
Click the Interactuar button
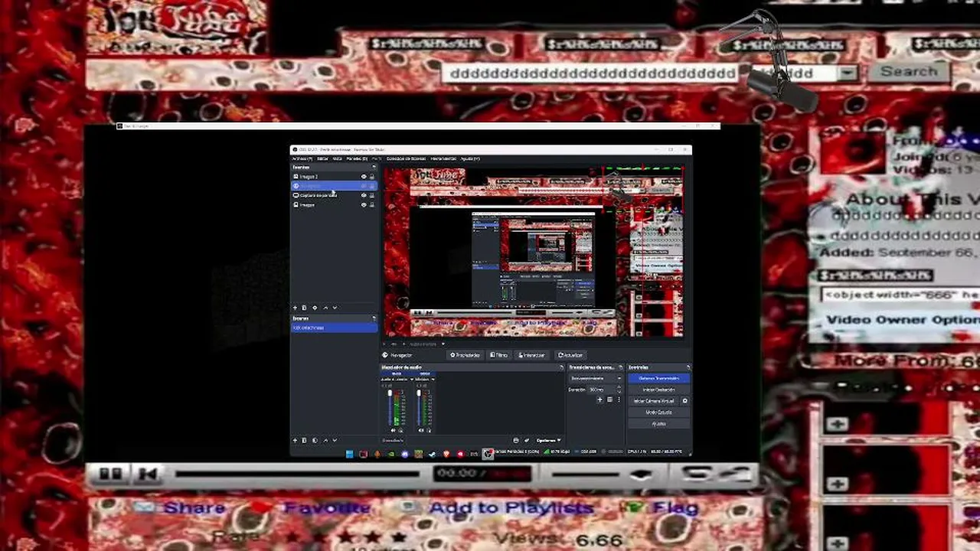[x=532, y=355]
